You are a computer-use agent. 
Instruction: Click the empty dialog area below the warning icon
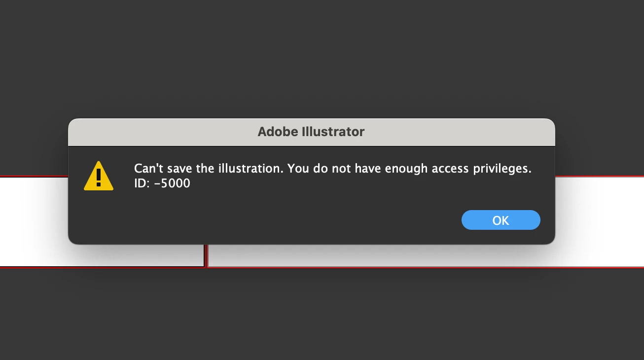99,217
